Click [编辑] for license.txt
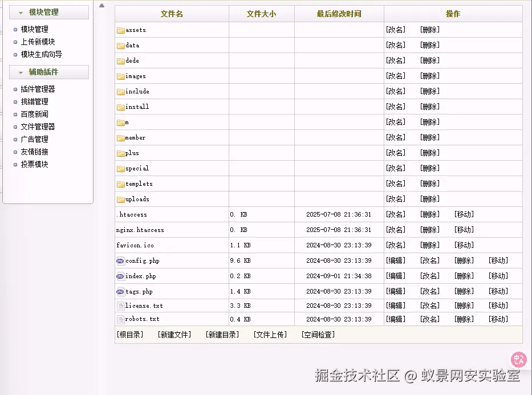Image resolution: width=532 pixels, height=395 pixels. tap(396, 306)
